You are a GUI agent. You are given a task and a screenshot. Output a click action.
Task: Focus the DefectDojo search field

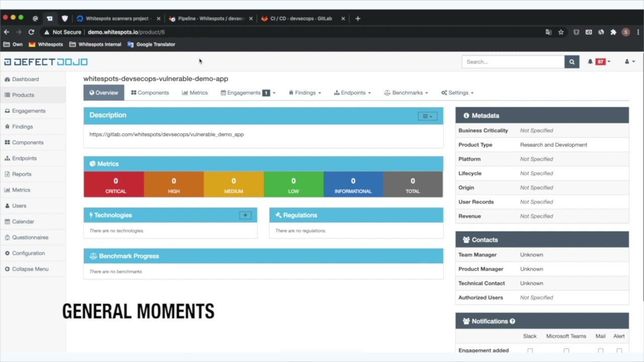513,62
